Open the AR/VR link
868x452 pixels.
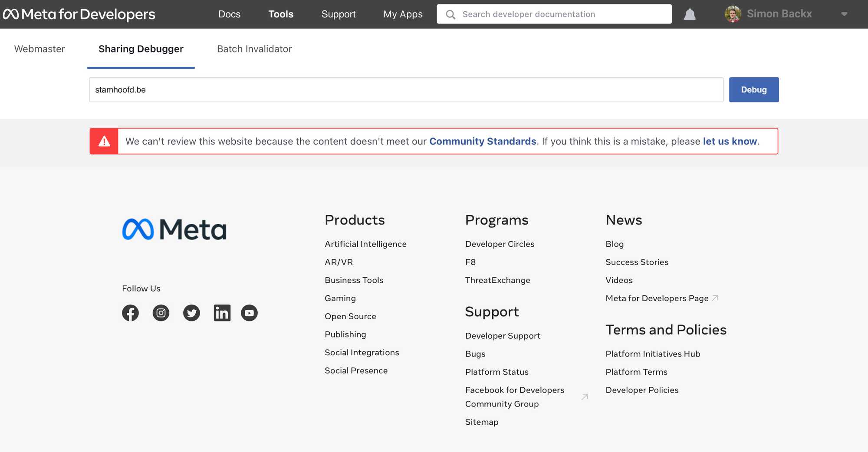(x=339, y=262)
